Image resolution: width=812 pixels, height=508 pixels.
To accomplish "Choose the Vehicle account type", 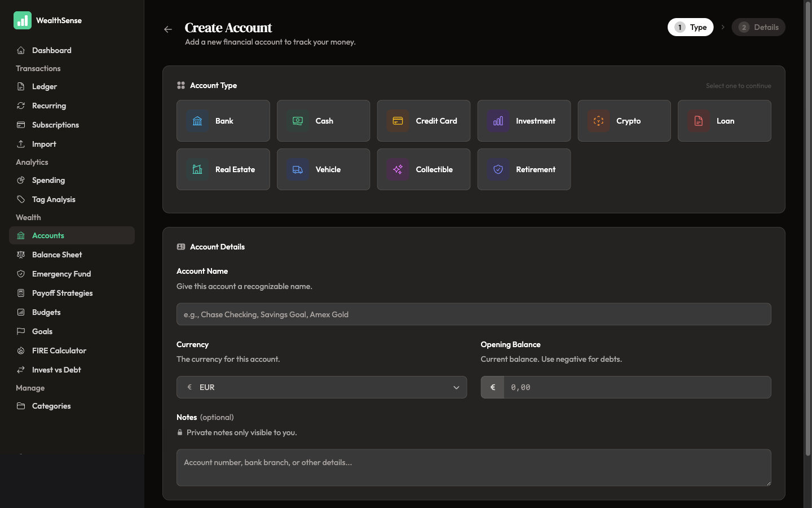I will click(323, 169).
